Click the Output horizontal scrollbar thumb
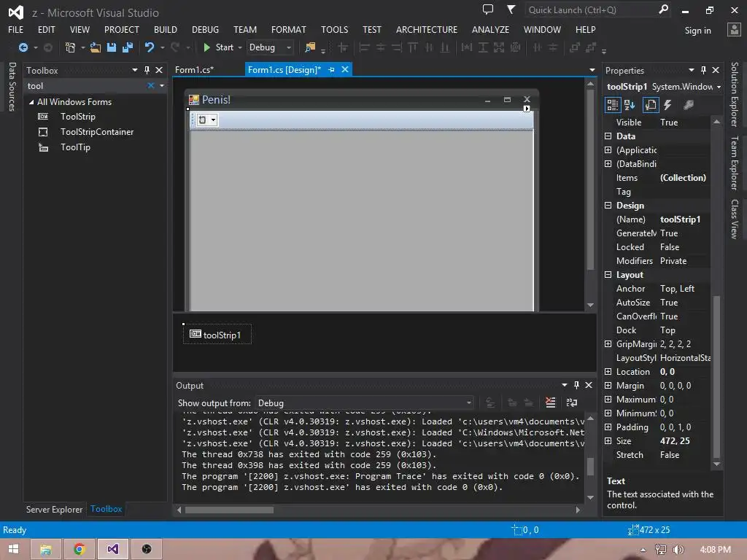The width and height of the screenshot is (747, 560). coord(229,510)
